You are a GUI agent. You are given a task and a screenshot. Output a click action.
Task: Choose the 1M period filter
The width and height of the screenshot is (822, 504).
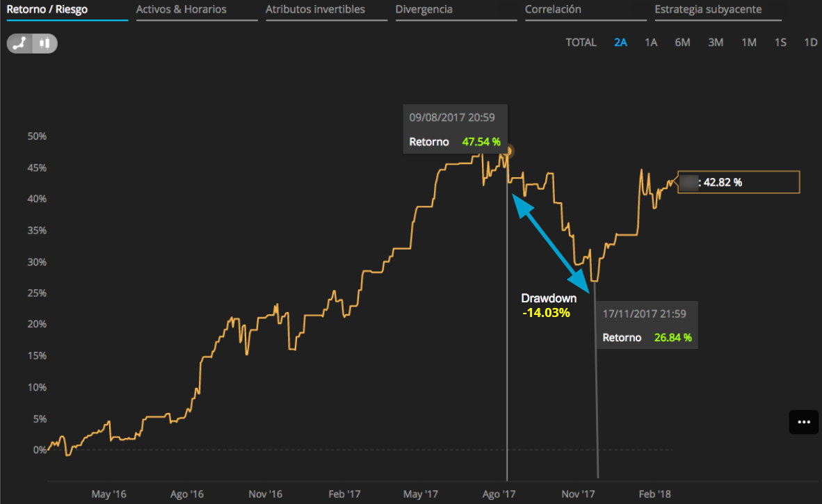[x=748, y=42]
